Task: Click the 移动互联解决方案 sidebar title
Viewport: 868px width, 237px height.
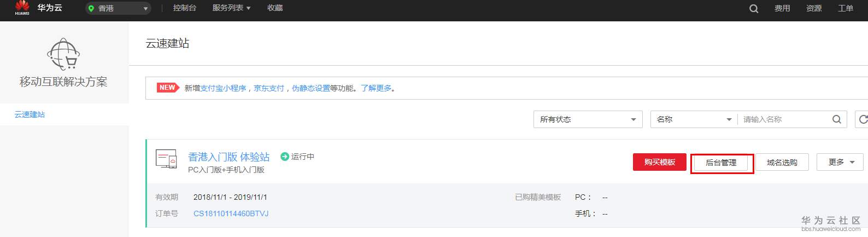Action: coord(63,82)
